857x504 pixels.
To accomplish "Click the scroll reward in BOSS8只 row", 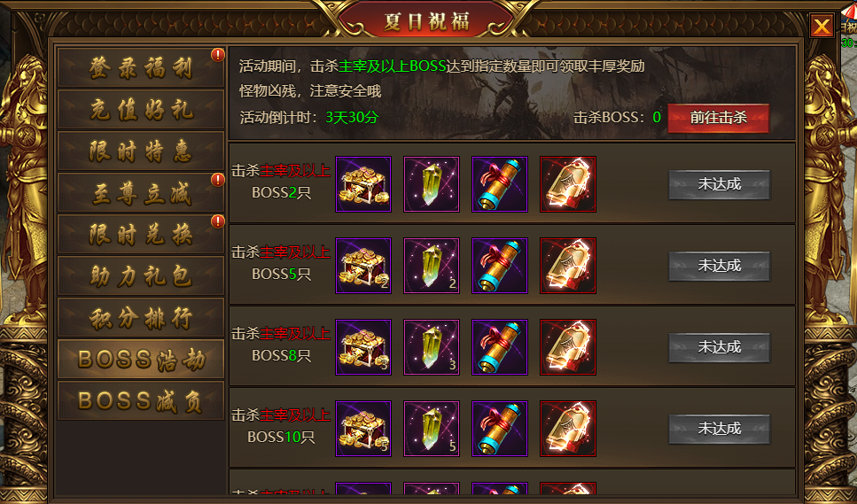I will click(x=500, y=347).
